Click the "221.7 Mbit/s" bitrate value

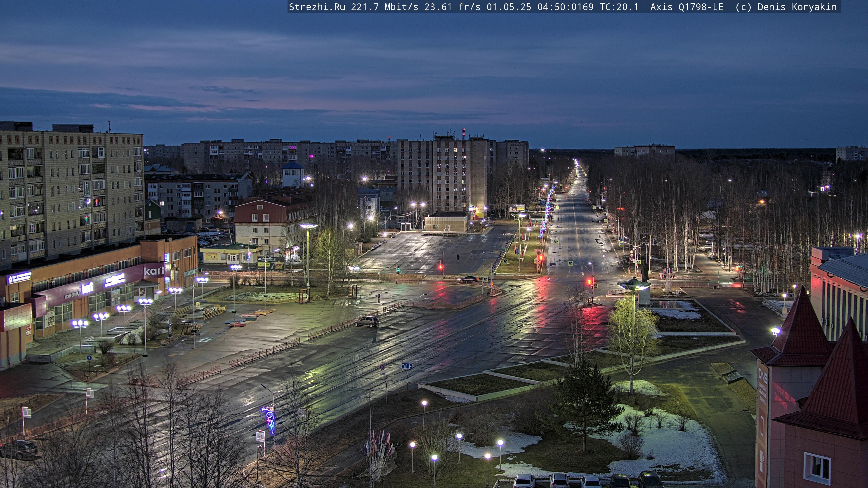click(x=384, y=7)
